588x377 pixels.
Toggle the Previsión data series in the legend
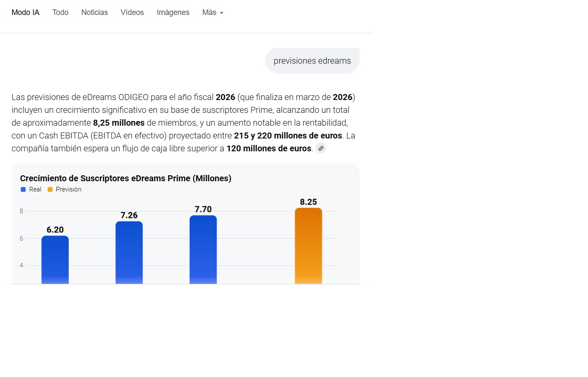coord(64,189)
